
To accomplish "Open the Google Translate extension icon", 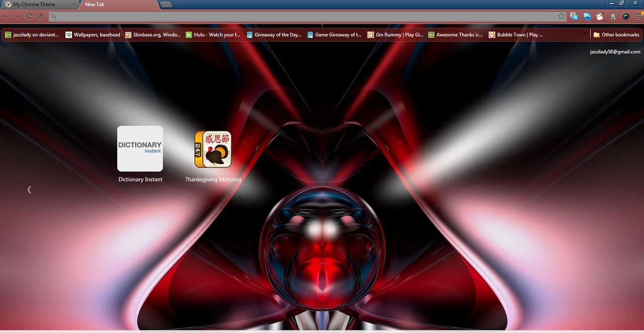I will (574, 17).
